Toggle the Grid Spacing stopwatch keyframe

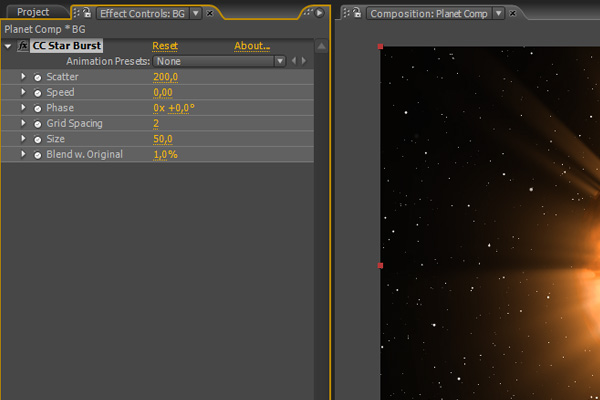38,124
